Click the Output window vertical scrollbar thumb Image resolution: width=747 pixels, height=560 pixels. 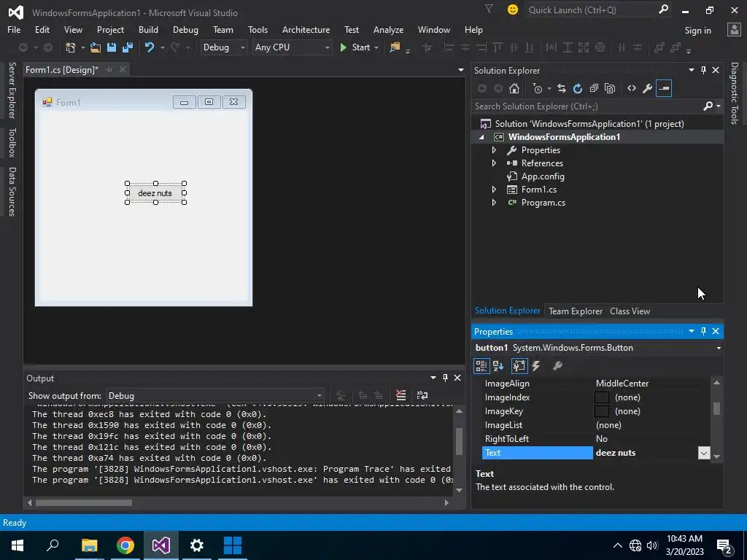click(459, 441)
